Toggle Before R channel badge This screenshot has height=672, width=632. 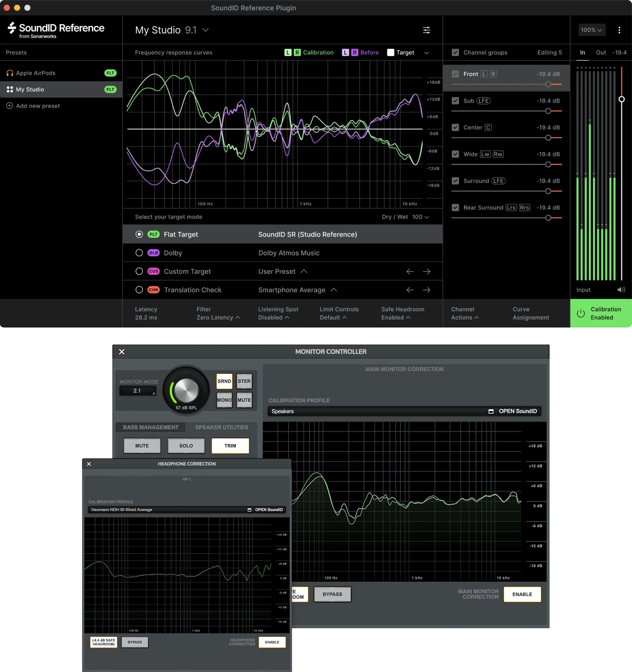pyautogui.click(x=354, y=52)
